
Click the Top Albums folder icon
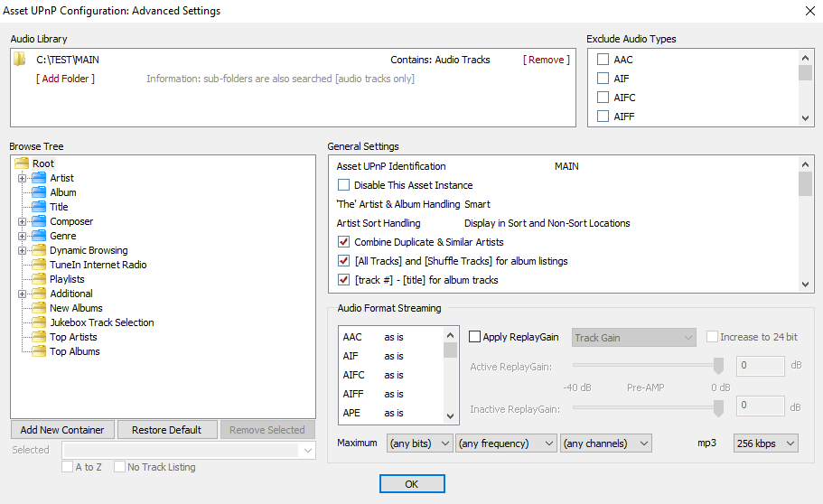[x=39, y=351]
